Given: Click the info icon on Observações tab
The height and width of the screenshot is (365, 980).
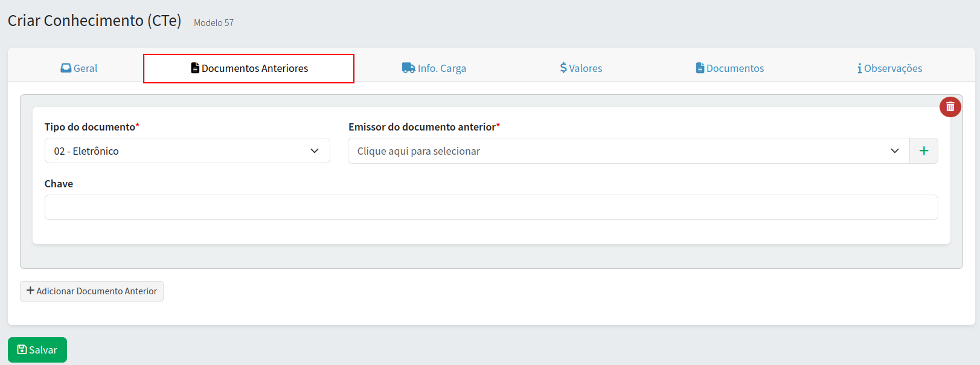Looking at the screenshot, I should tap(859, 68).
